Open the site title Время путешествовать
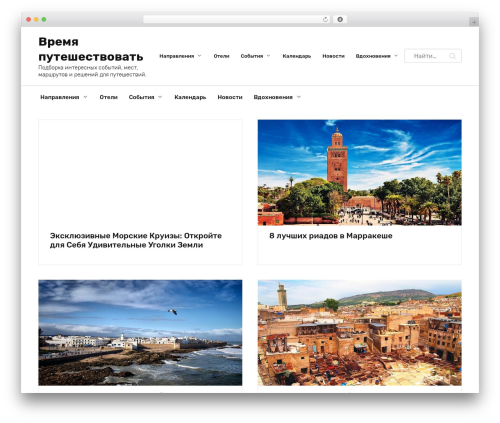 (x=91, y=49)
